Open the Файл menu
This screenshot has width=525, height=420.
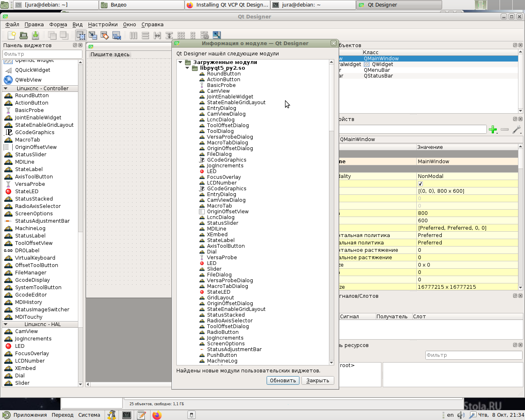pyautogui.click(x=12, y=25)
